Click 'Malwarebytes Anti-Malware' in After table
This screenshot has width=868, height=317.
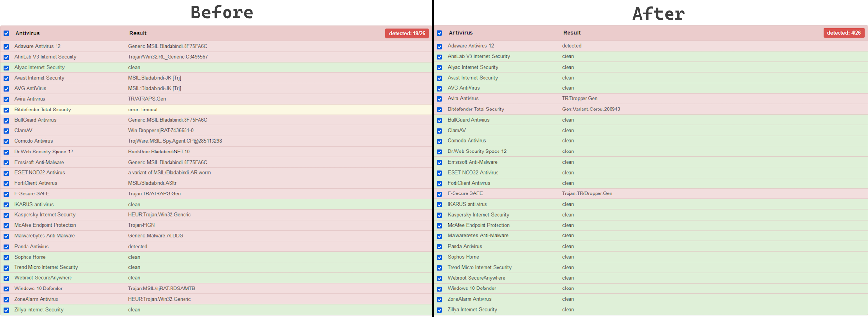[x=478, y=235]
